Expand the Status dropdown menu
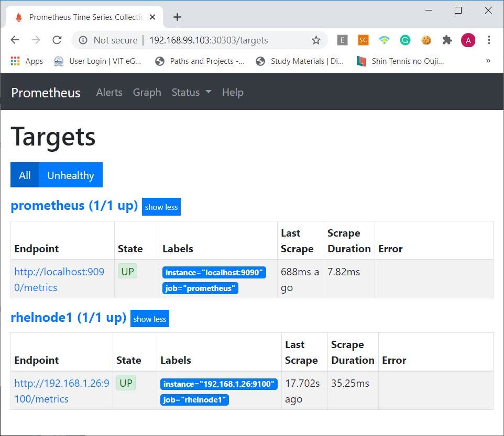The image size is (504, 436). pos(191,92)
